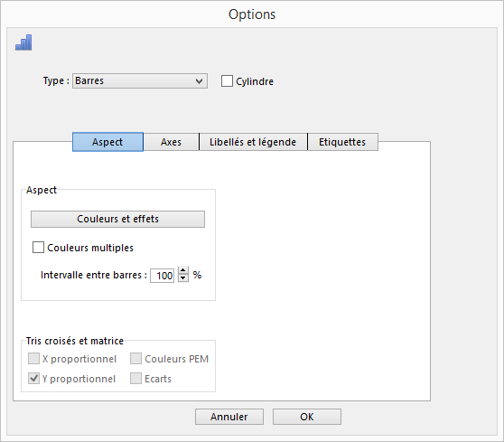Click the Type combo box chevron arrow

200,81
